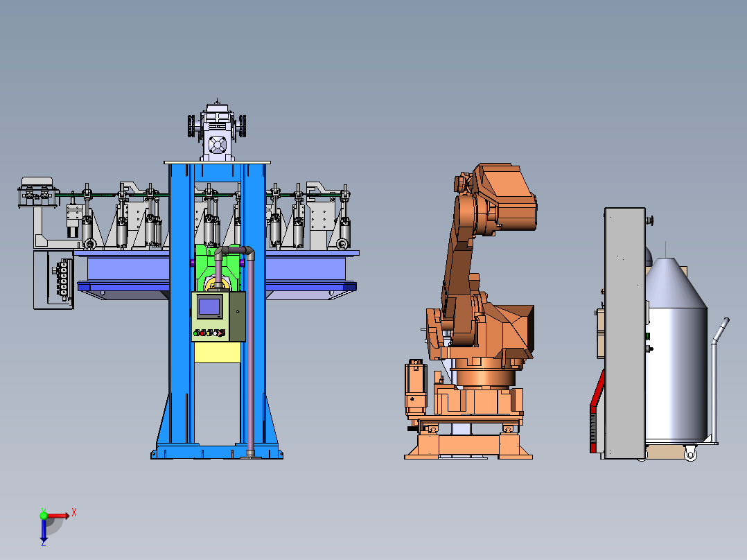Select the drive unit atop the blue frame
Screen dimensions: 747x560
[218, 131]
